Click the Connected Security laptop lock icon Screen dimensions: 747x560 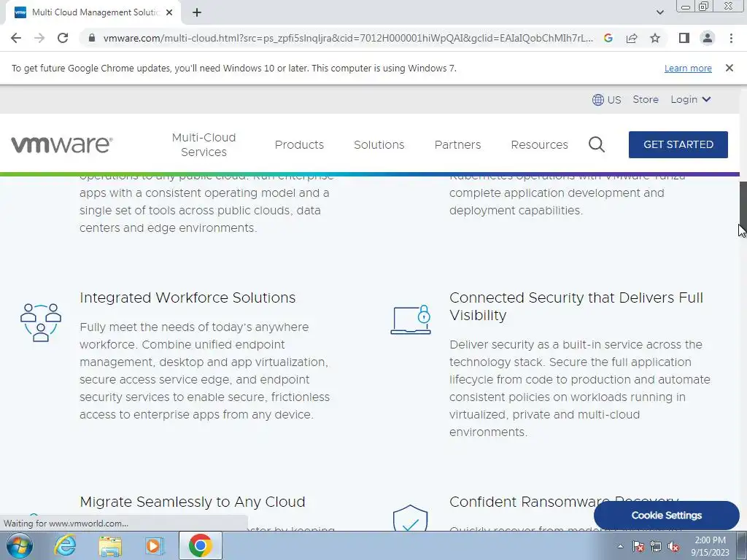pyautogui.click(x=411, y=319)
